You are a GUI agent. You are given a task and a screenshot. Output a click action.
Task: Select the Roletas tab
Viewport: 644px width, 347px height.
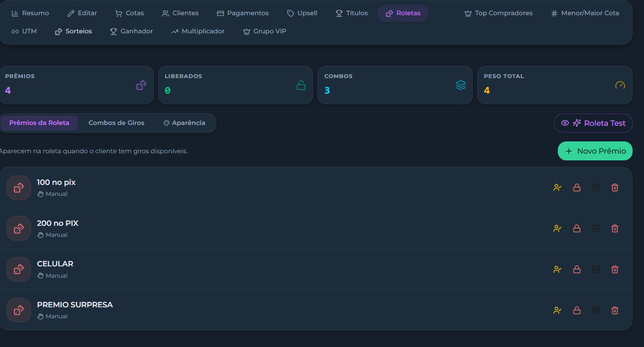403,13
